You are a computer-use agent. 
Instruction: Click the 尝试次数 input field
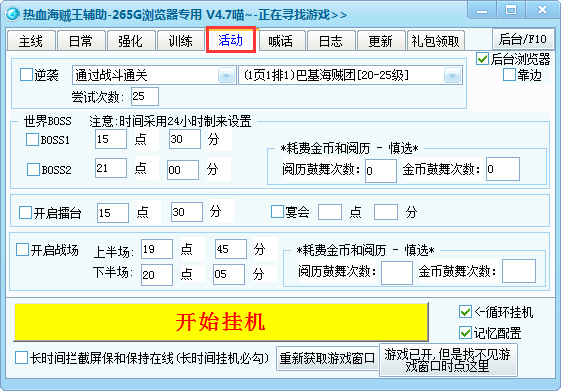tap(145, 96)
